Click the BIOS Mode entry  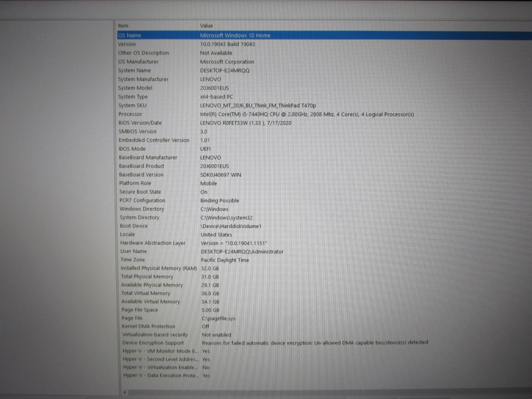132,149
